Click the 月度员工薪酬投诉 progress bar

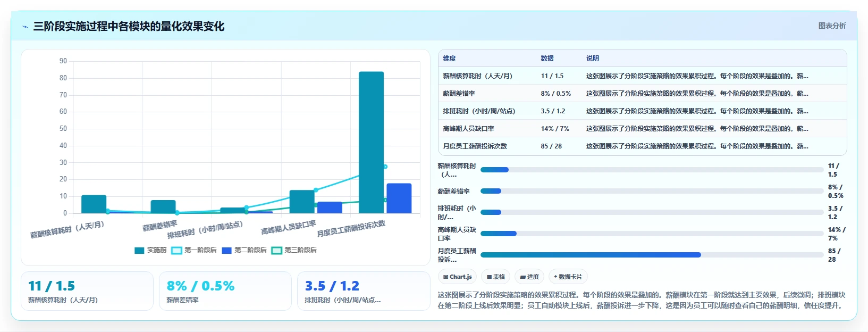click(x=652, y=255)
